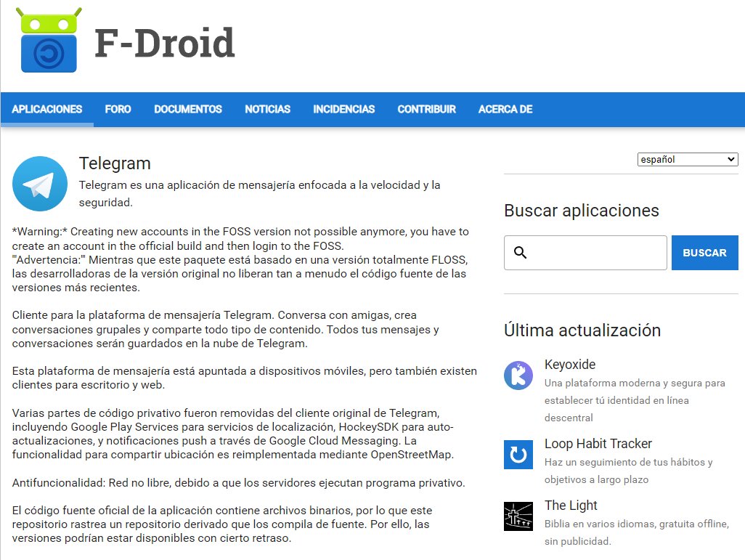
Task: Click paragraph starting 'Varias partes de código privativo'
Action: [x=233, y=434]
